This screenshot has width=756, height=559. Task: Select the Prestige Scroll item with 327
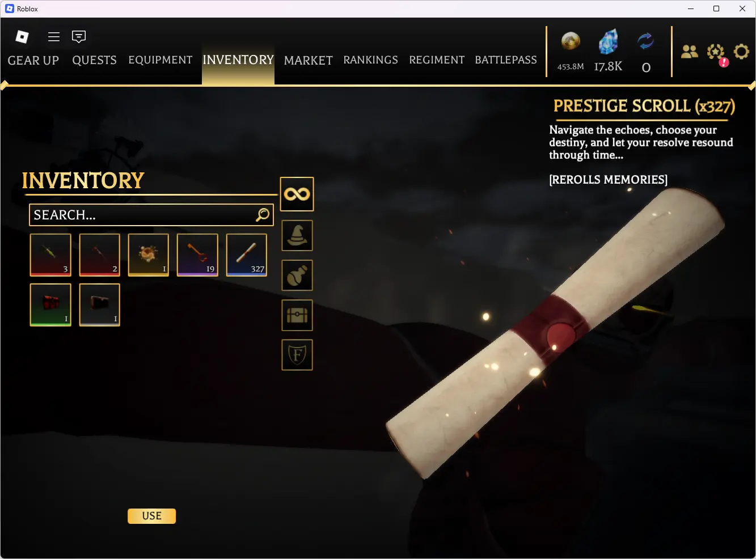pos(247,255)
